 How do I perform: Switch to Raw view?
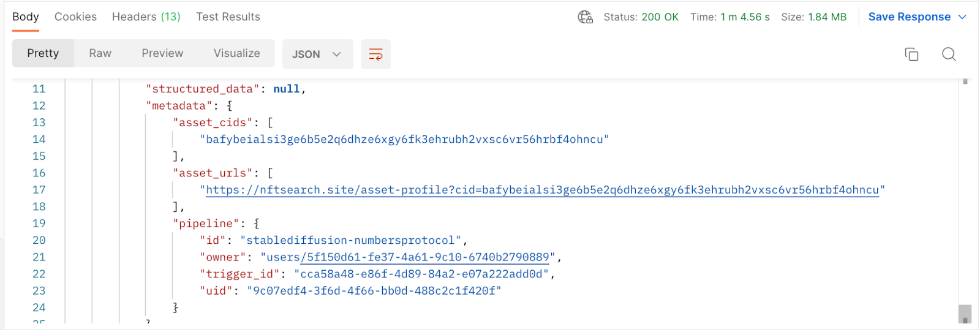tap(100, 53)
